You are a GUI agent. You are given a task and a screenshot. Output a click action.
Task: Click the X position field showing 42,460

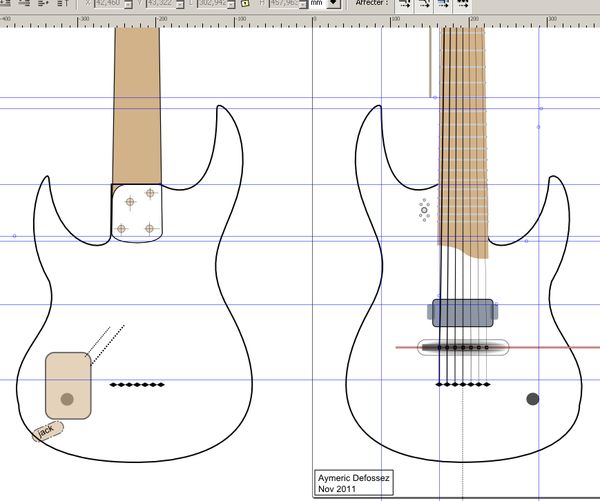110,3
